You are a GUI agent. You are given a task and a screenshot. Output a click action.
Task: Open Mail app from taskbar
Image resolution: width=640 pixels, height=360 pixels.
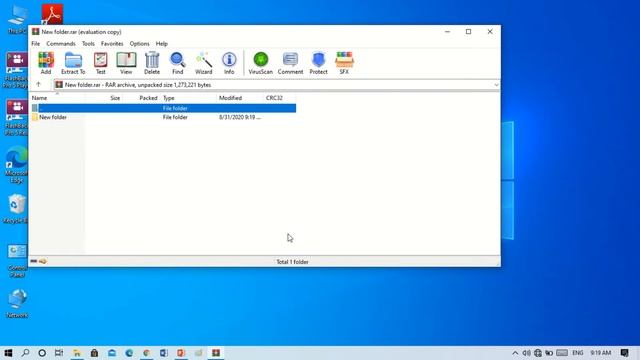tap(112, 353)
